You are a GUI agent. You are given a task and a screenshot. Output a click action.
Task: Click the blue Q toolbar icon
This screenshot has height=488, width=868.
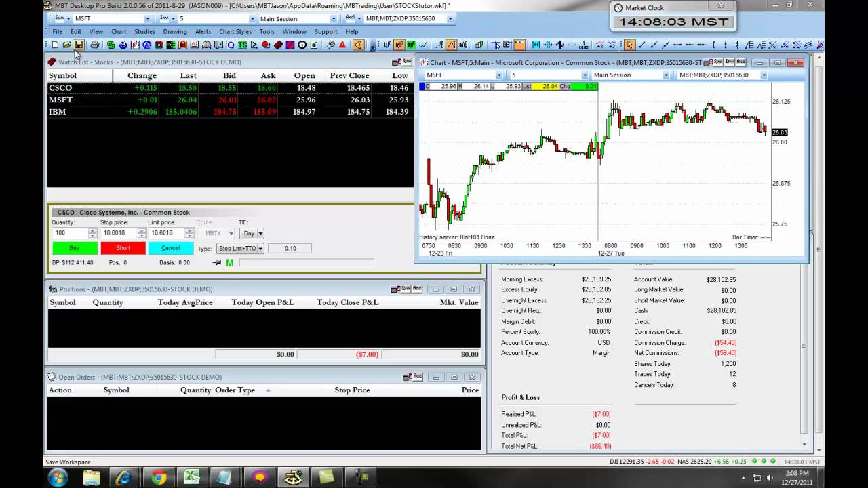231,45
